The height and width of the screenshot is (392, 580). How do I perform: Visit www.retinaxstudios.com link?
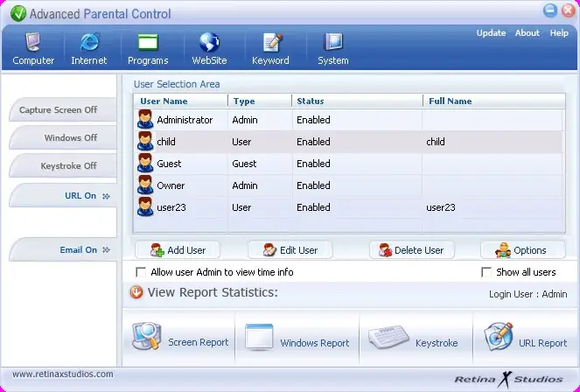[63, 374]
